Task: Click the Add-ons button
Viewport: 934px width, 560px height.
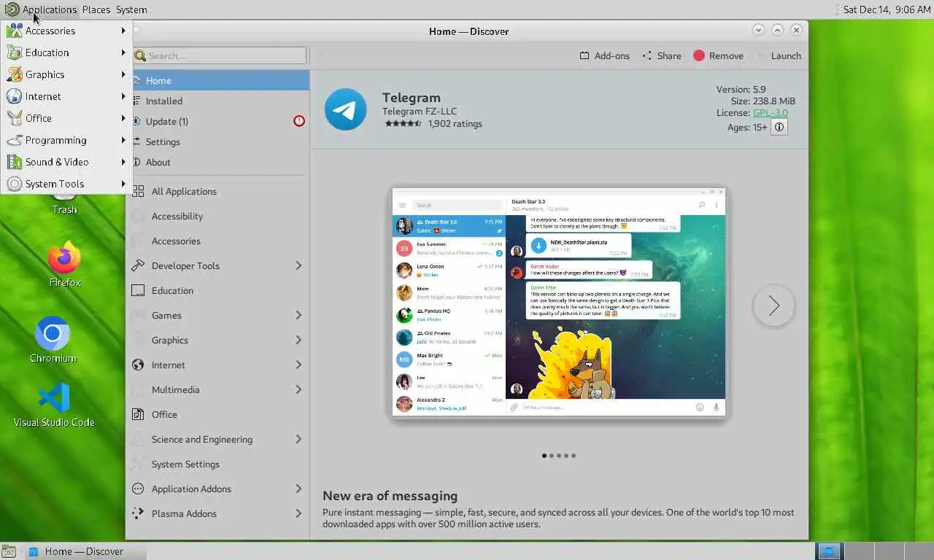Action: [x=604, y=55]
